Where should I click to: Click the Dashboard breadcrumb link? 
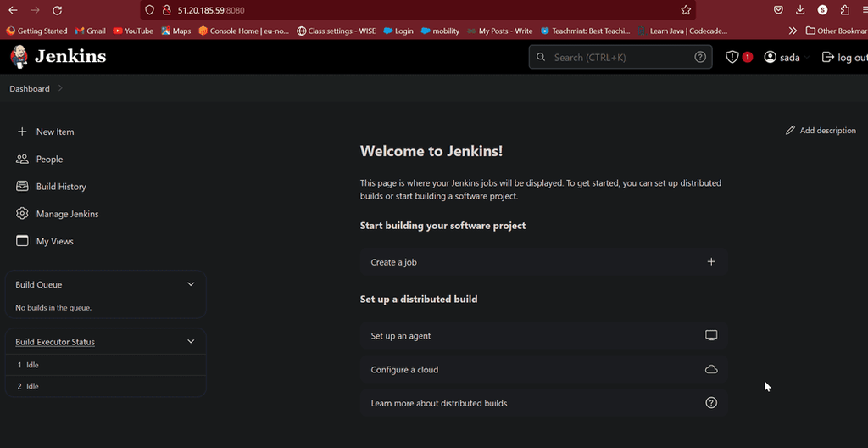[x=30, y=89]
